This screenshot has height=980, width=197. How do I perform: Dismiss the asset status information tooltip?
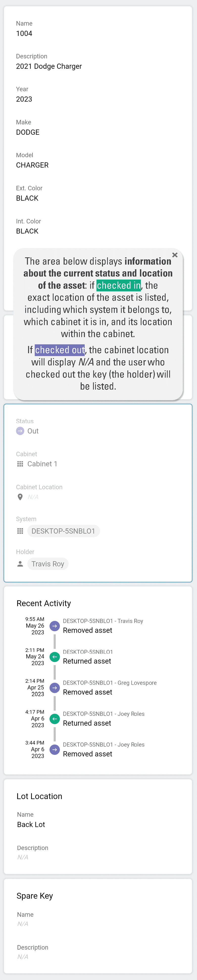(x=175, y=255)
